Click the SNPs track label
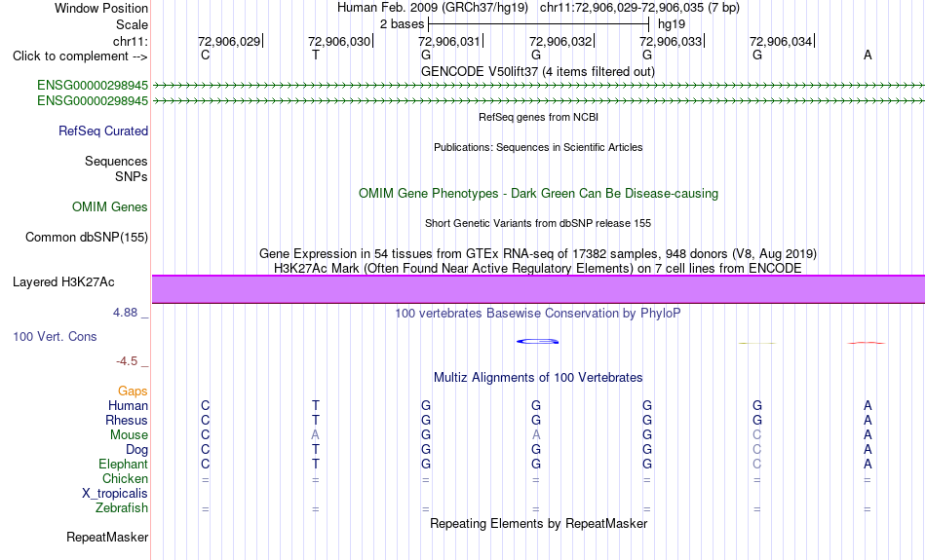The image size is (926, 560). coord(132,176)
